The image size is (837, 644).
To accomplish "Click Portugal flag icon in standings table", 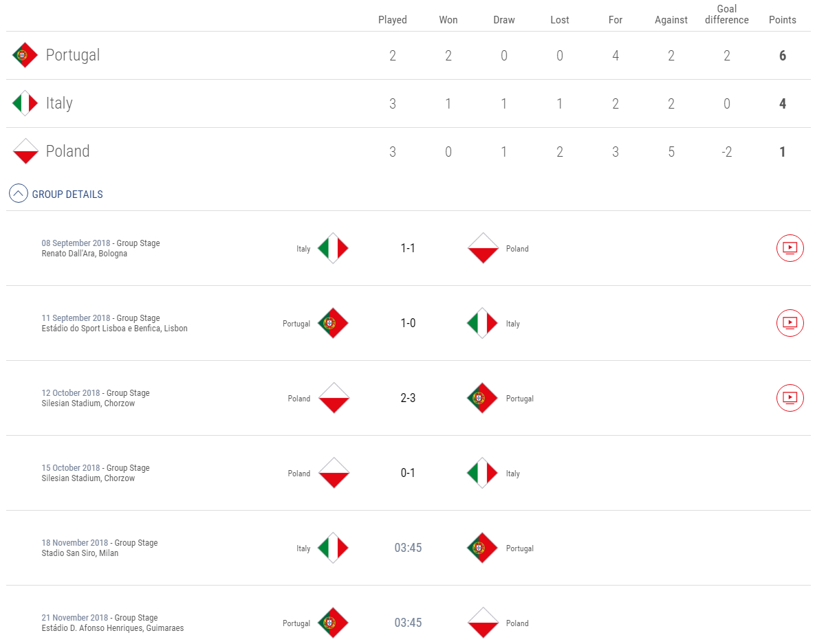I will [25, 55].
